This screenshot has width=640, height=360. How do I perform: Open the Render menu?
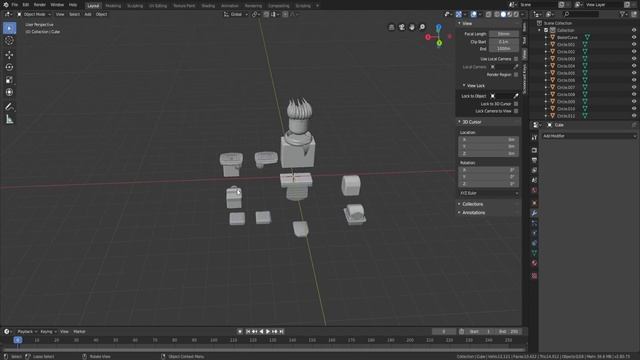click(40, 5)
